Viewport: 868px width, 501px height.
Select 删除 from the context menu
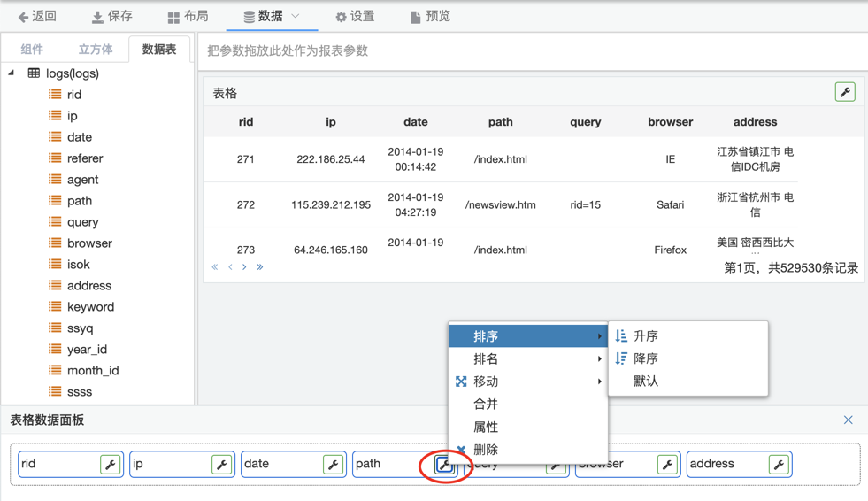pos(486,450)
